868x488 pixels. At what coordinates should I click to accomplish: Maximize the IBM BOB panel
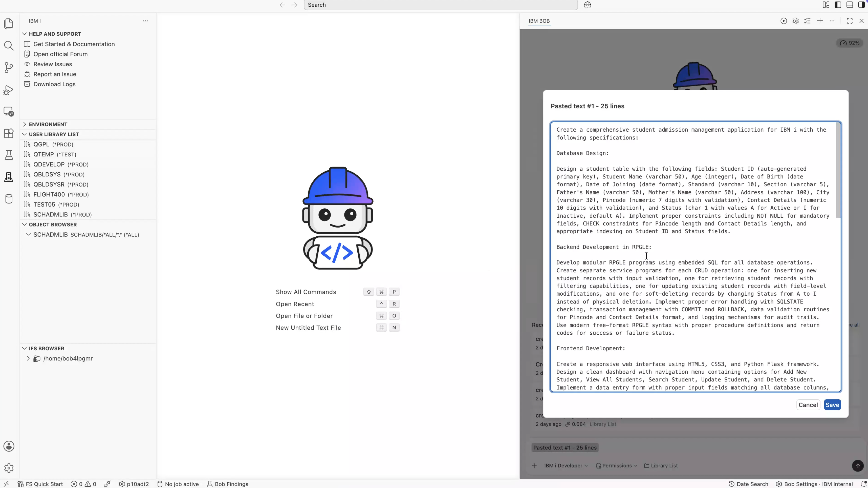coord(850,21)
